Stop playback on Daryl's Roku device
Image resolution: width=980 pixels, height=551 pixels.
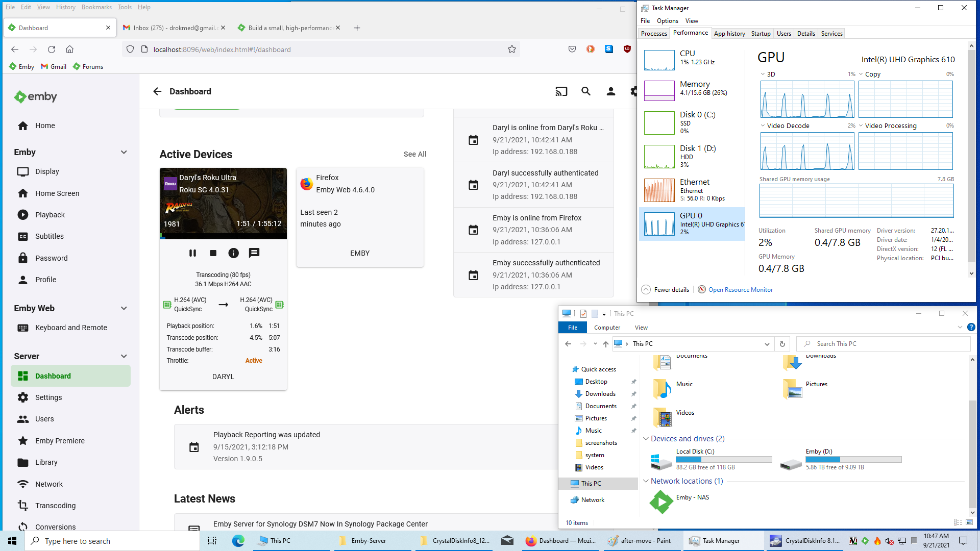(213, 253)
